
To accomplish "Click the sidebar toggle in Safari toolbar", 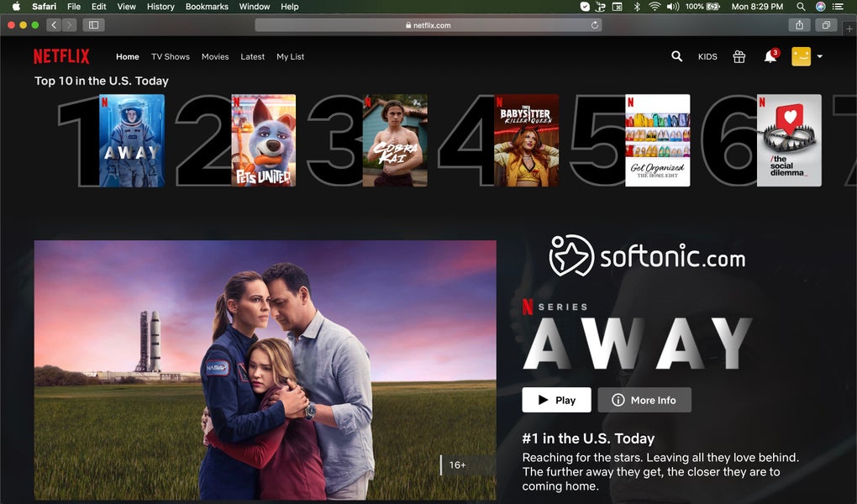I will tap(92, 24).
